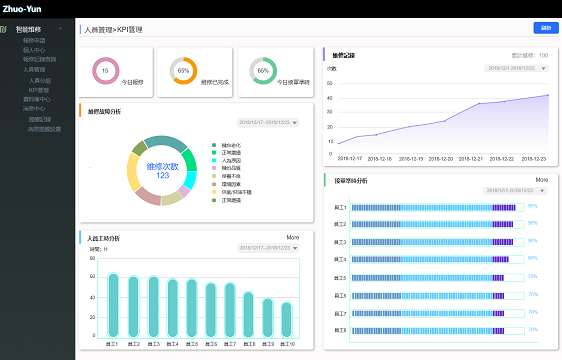Open 資料庫中心 in the sidebar
562x360 pixels.
tap(37, 99)
